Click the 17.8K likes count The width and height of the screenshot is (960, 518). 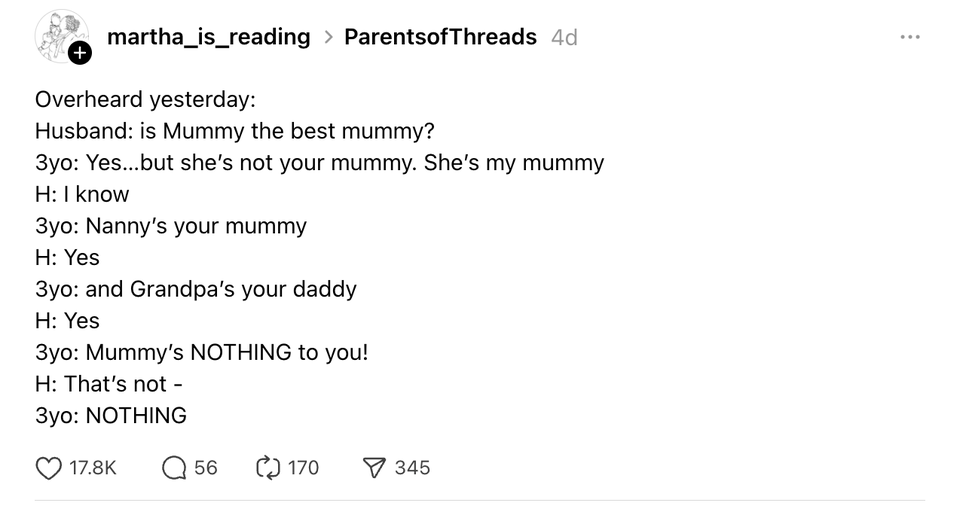coord(92,468)
